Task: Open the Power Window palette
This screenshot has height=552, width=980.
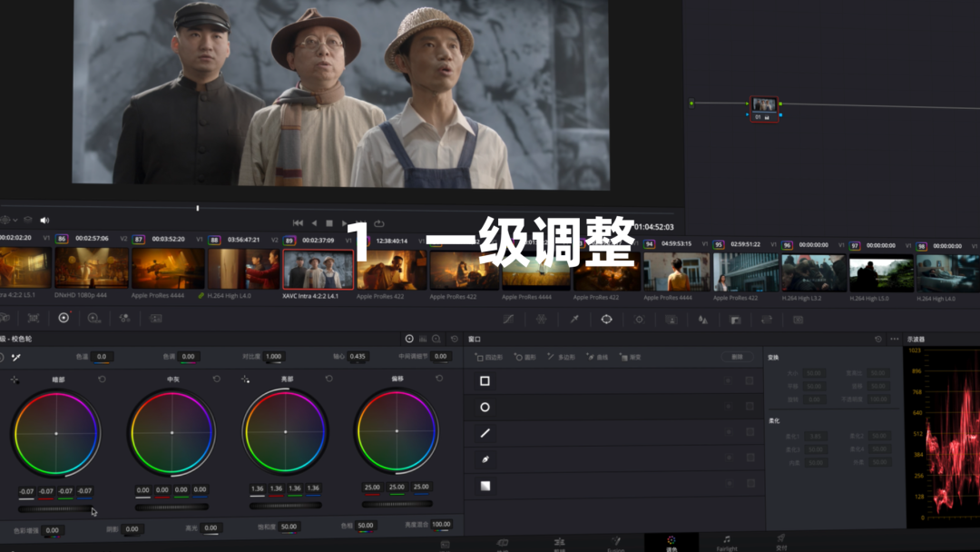Action: point(606,319)
